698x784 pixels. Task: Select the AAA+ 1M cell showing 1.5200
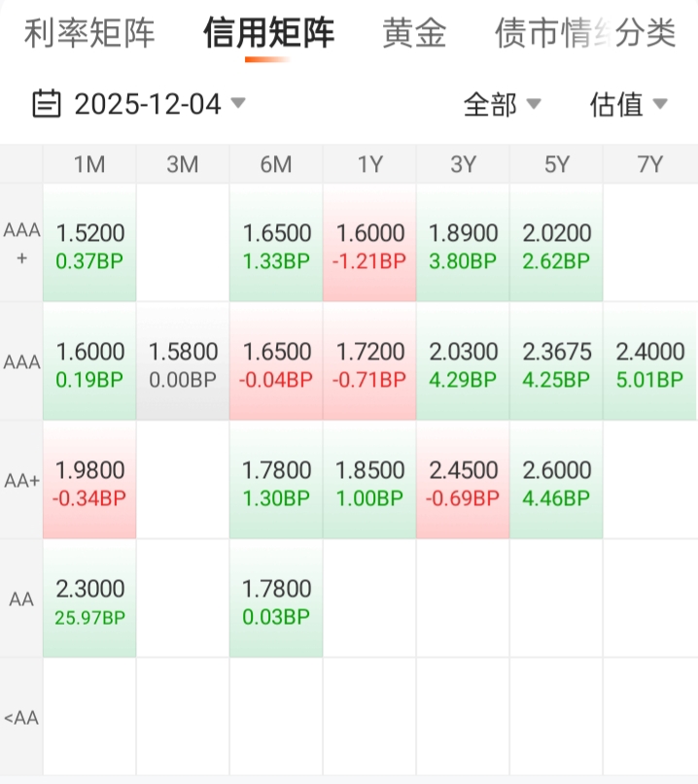(89, 245)
